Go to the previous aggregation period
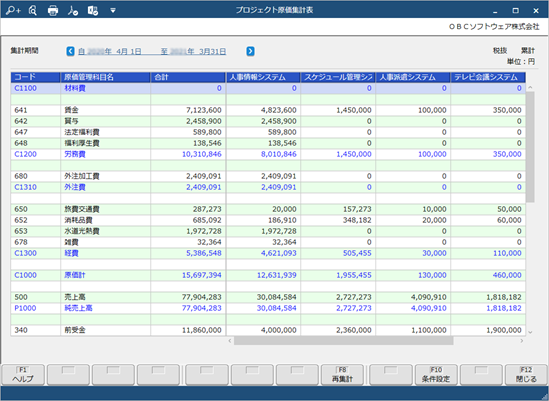The height and width of the screenshot is (401, 549). (70, 51)
